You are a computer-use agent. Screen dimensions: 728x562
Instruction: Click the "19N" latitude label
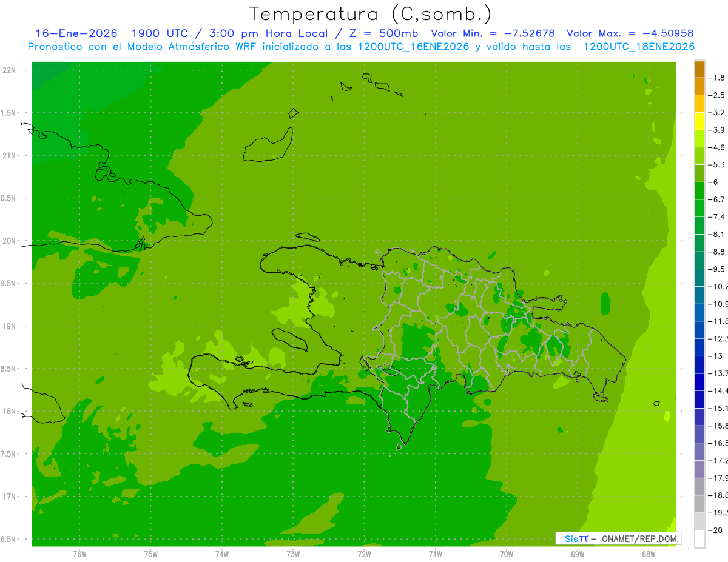tap(9, 326)
